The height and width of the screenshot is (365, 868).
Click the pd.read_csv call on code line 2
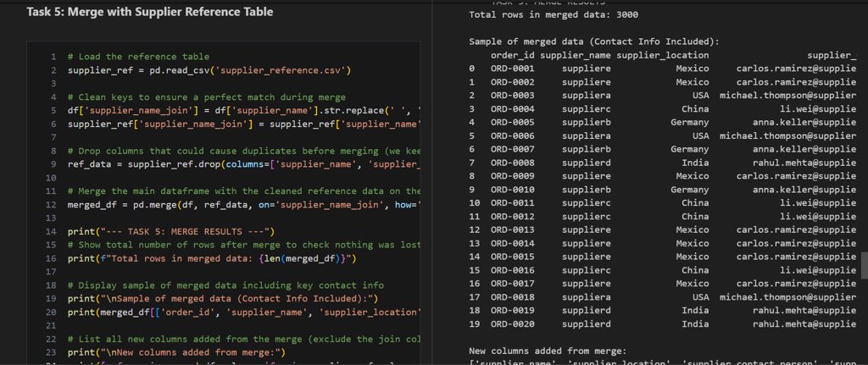248,70
